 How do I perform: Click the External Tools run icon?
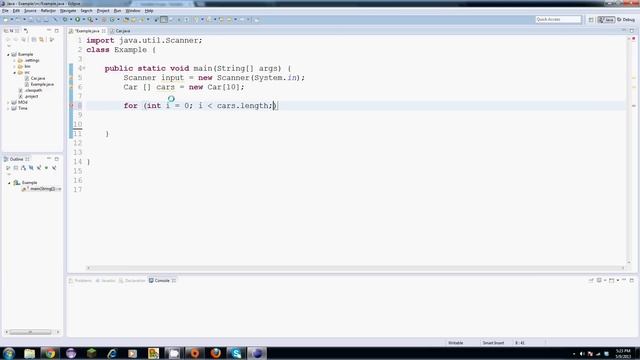point(90,19)
